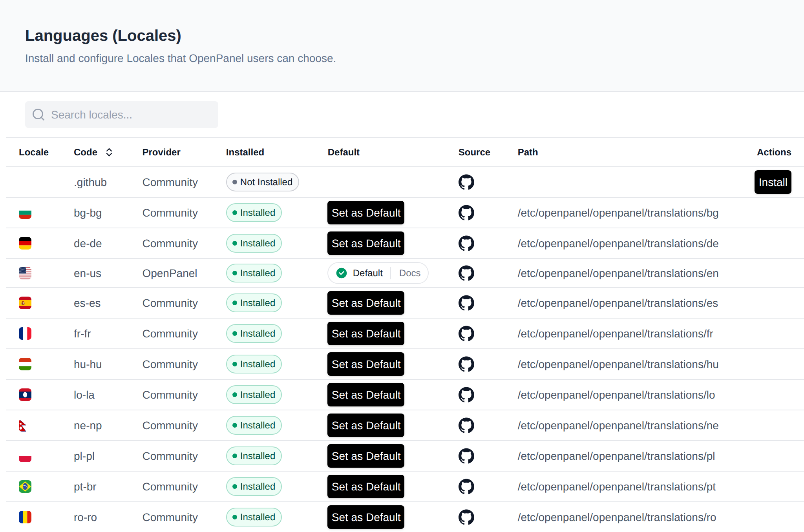Click the Actions column header
Screen dimensions: 804x532
click(774, 152)
